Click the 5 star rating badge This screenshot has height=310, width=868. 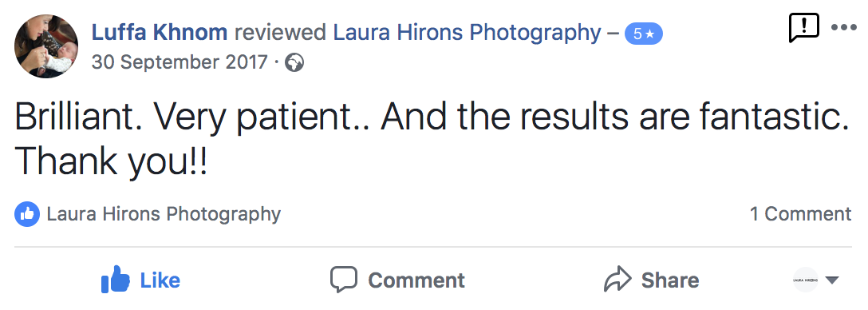point(643,34)
